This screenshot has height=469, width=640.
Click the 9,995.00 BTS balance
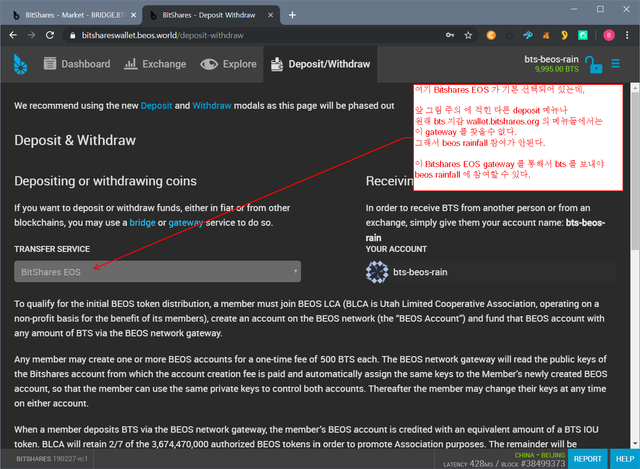(557, 69)
